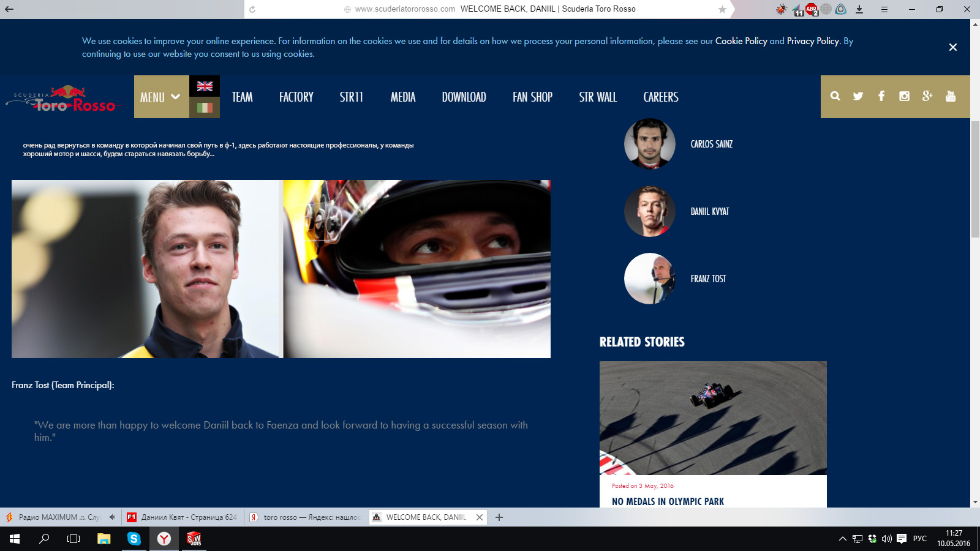The width and height of the screenshot is (980, 551).
Task: Open the ladybug extension icon
Action: tap(781, 9)
